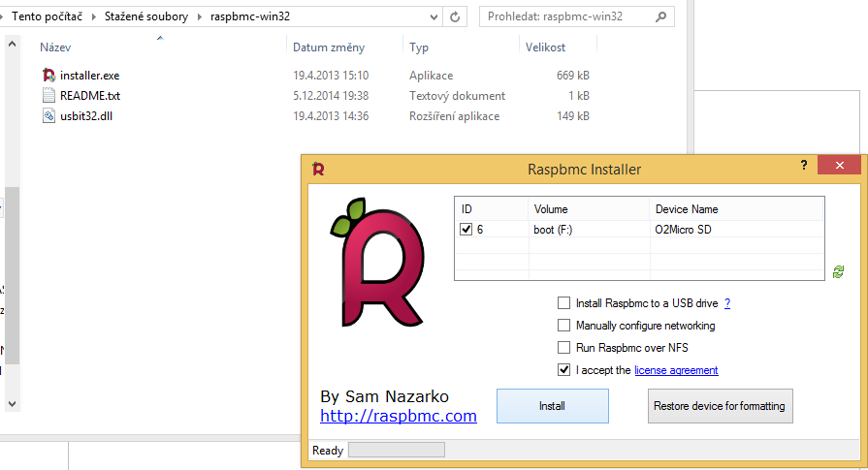Click the installer progress bar
The image size is (868, 470).
pos(397,450)
